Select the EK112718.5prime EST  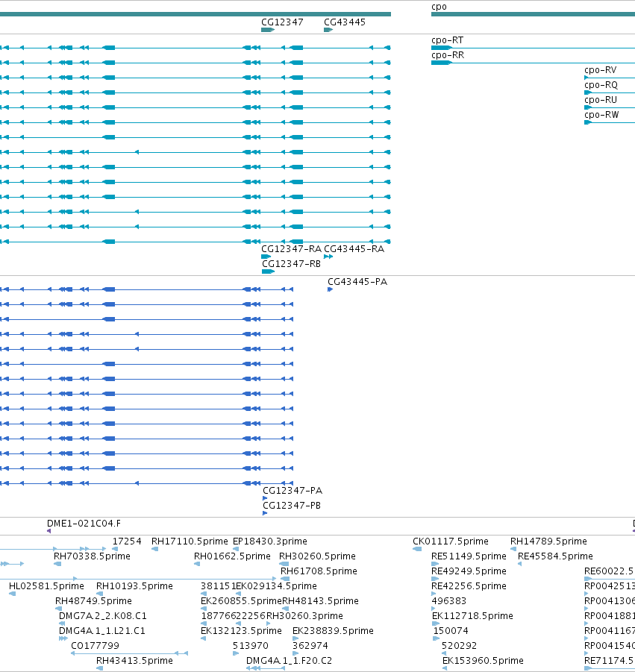(472, 616)
